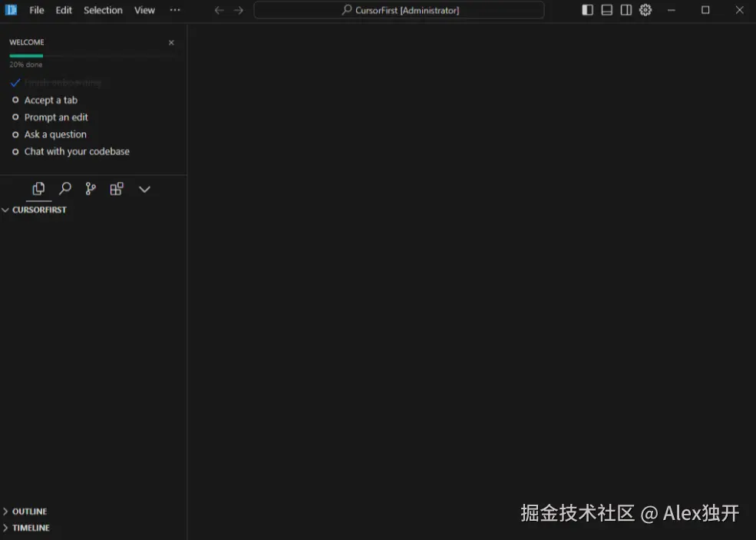Click the finished onboarding checkmark item
The width and height of the screenshot is (756, 540).
pos(55,82)
